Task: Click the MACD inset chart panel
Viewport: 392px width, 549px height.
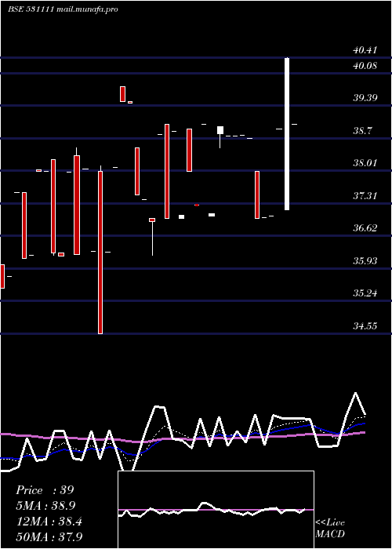Action: (x=216, y=510)
